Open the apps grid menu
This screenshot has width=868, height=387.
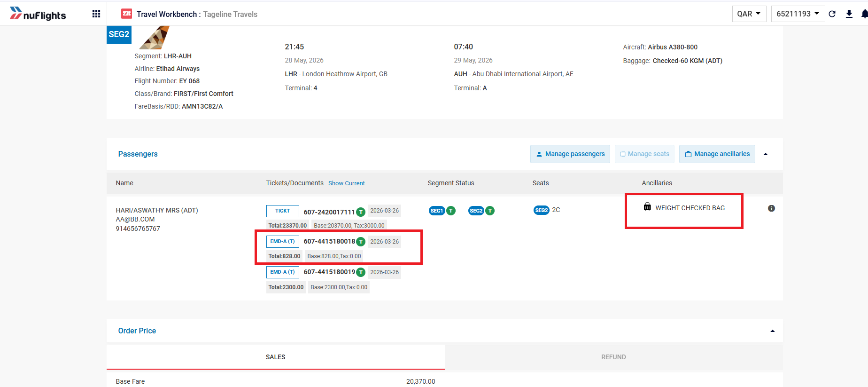pos(96,14)
